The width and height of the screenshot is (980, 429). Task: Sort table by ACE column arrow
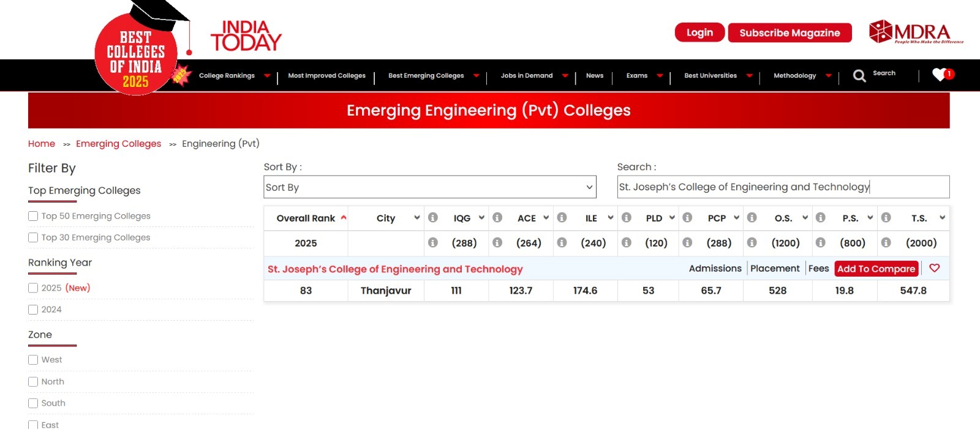coord(546,218)
